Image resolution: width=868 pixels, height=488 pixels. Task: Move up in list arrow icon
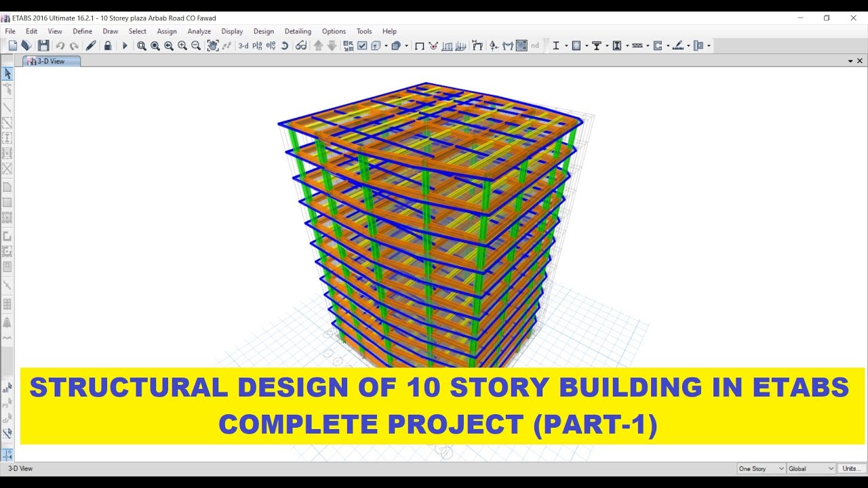(x=318, y=45)
